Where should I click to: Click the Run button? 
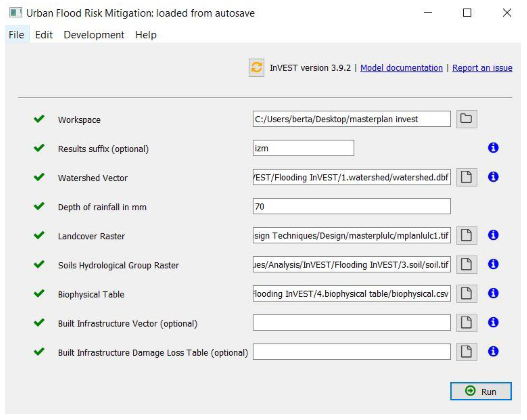(481, 391)
